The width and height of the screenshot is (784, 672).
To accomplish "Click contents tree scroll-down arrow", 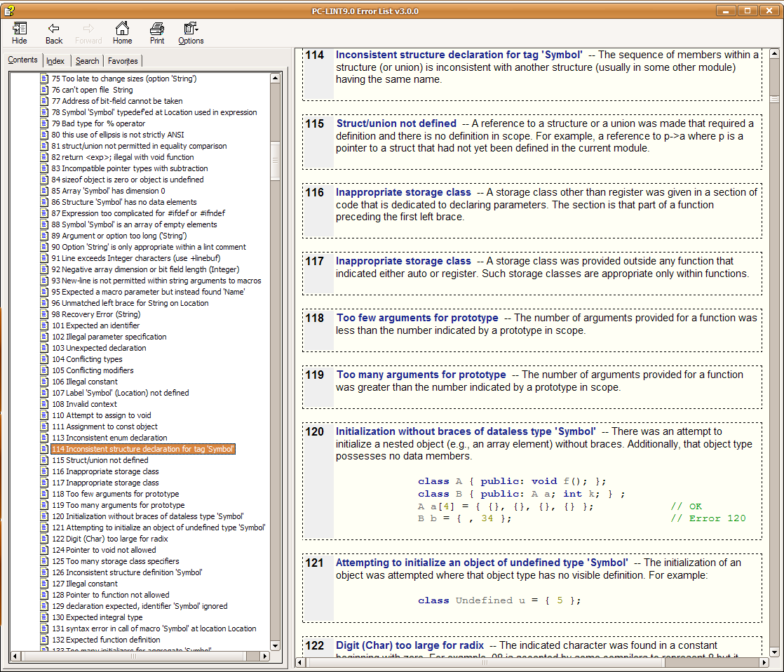I will coord(275,645).
